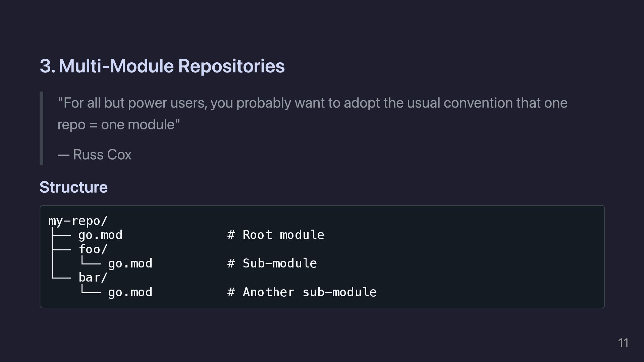644x362 pixels.
Task: Select go.mod inside the foo/ directory
Action: (x=130, y=263)
